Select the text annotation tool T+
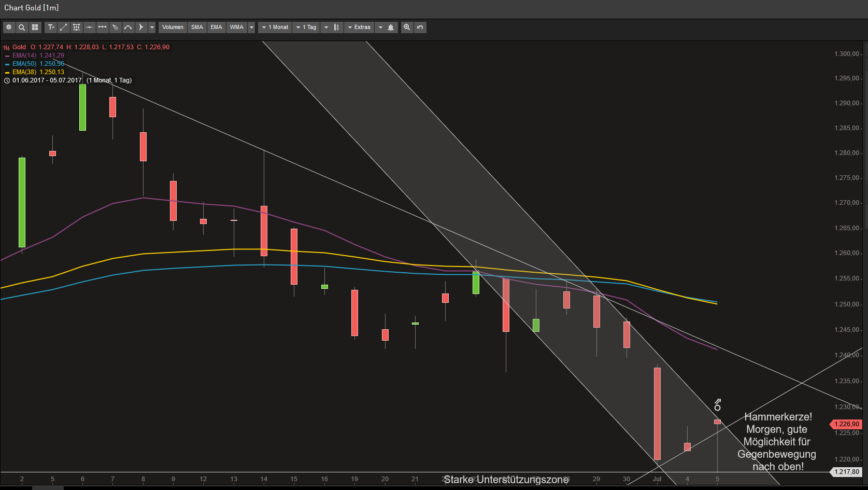Screen dimensions: 868x490 click(x=51, y=27)
